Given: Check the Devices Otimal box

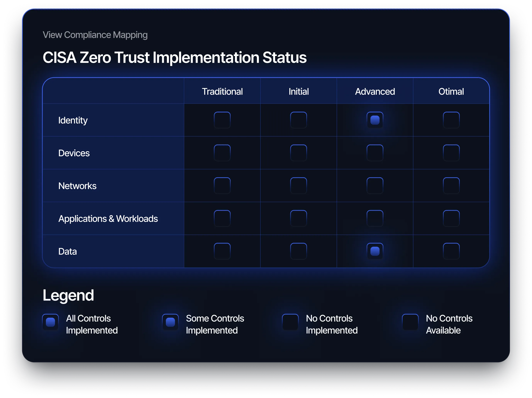Looking at the screenshot, I should tap(451, 153).
